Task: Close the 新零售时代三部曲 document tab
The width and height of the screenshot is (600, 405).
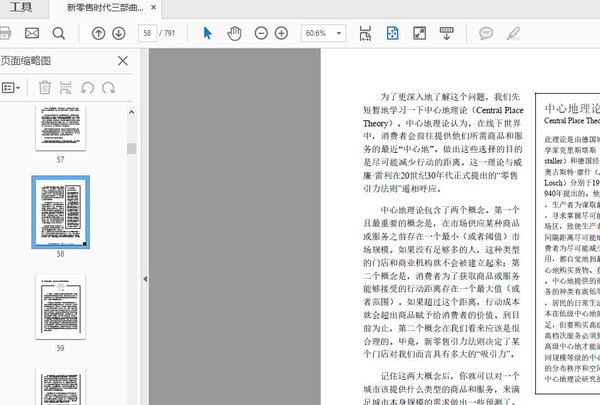Action: 153,7
